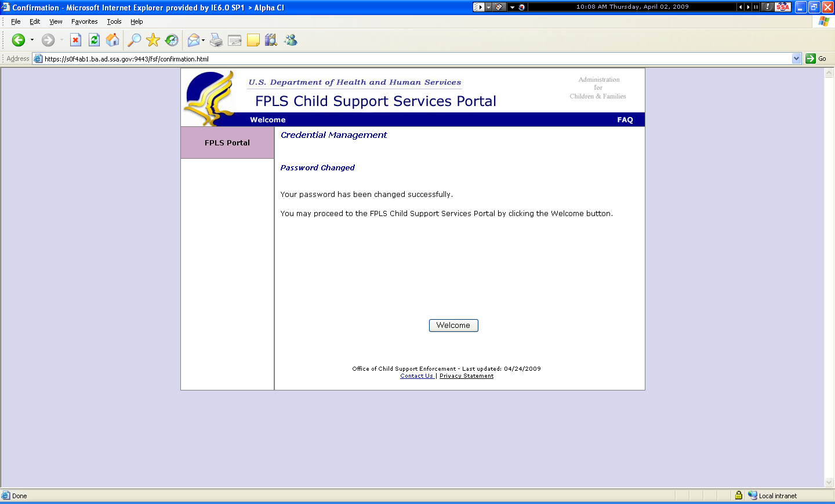Go back using the green Back arrow
Viewport: 835px width, 504px height.
[x=19, y=40]
